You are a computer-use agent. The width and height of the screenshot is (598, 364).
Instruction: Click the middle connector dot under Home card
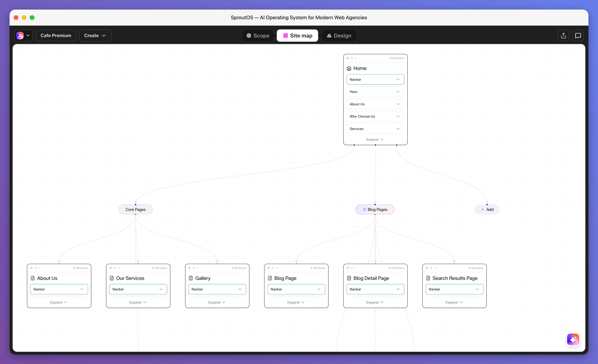[x=375, y=145]
